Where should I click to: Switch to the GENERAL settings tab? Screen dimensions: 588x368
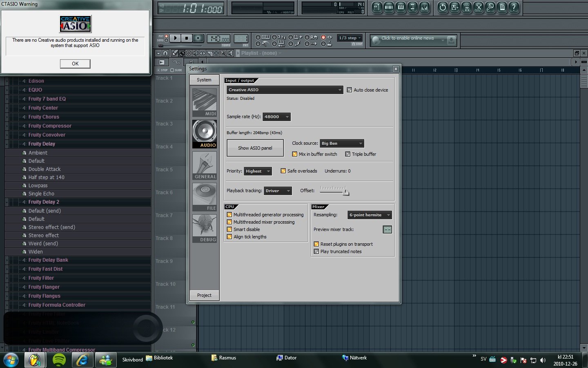pyautogui.click(x=205, y=166)
